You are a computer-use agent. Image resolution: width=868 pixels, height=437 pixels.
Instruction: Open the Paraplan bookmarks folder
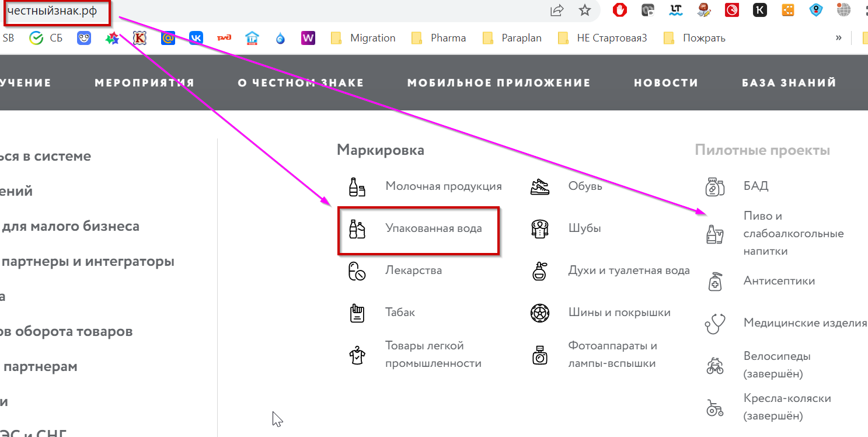click(x=512, y=38)
